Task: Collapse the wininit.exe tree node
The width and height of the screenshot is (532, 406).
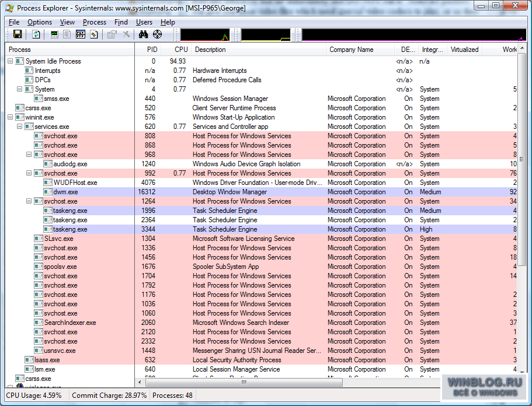Action: 10,117
